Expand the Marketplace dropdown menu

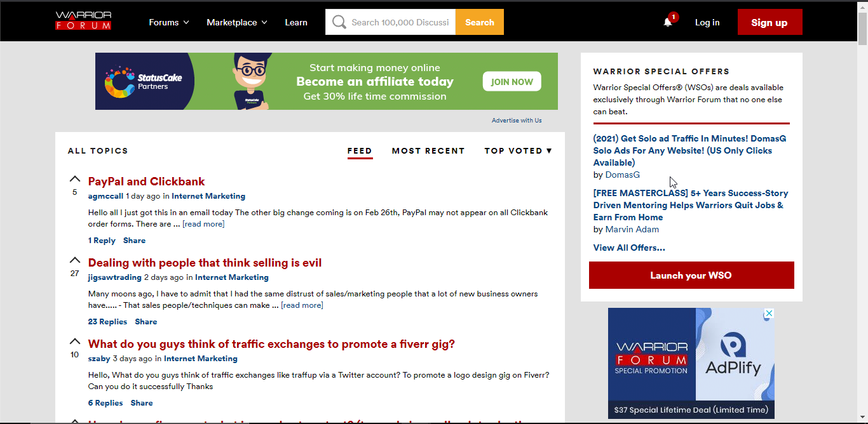[x=237, y=22]
